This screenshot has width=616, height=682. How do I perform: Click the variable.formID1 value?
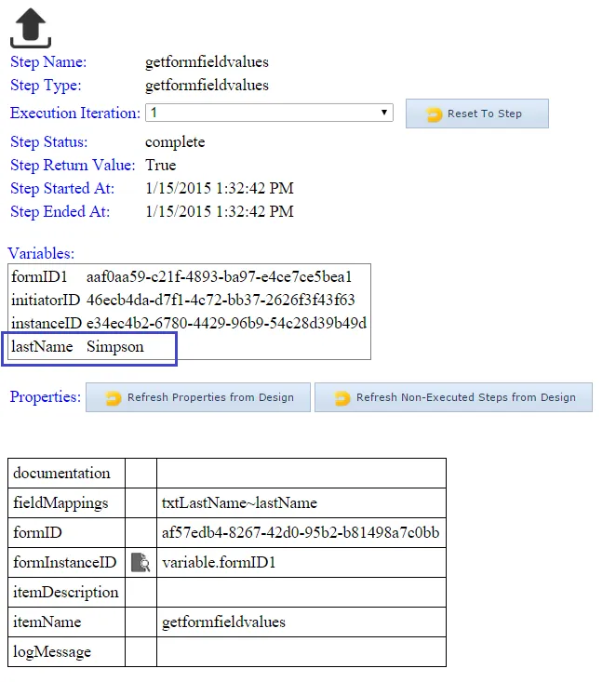[x=219, y=562]
